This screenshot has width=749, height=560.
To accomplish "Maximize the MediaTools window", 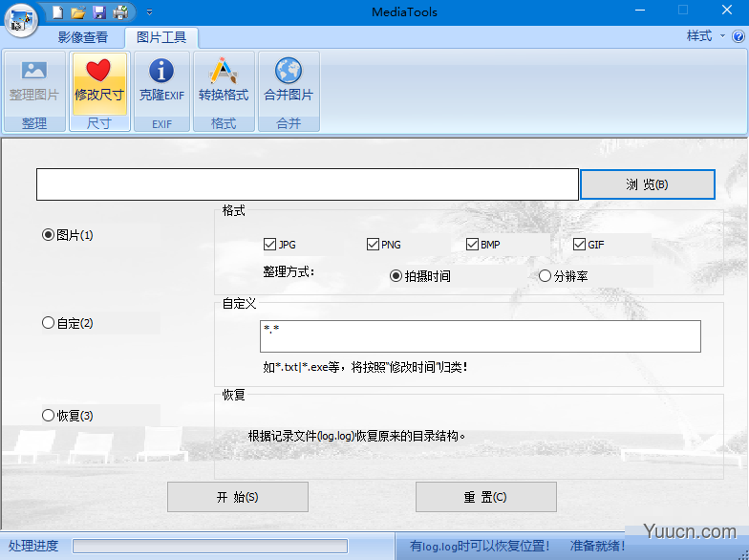I will [x=683, y=11].
